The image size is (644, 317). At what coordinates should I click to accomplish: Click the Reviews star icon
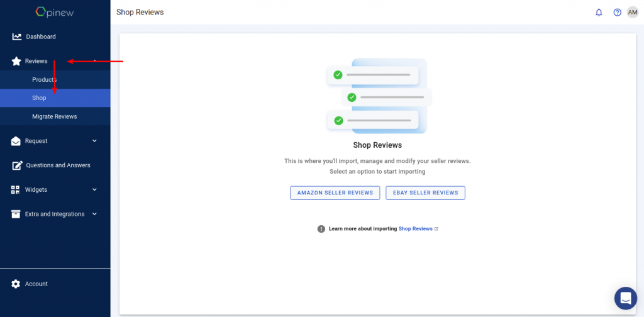[16, 61]
